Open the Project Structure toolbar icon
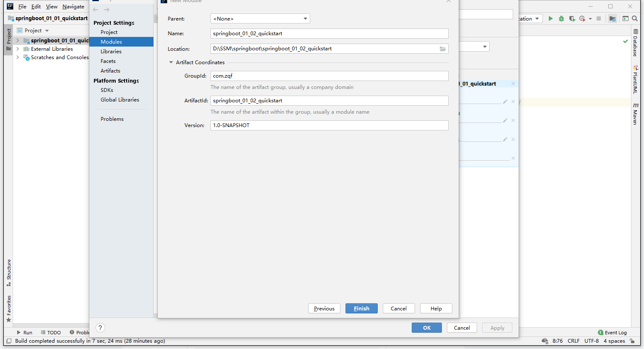 [x=613, y=18]
